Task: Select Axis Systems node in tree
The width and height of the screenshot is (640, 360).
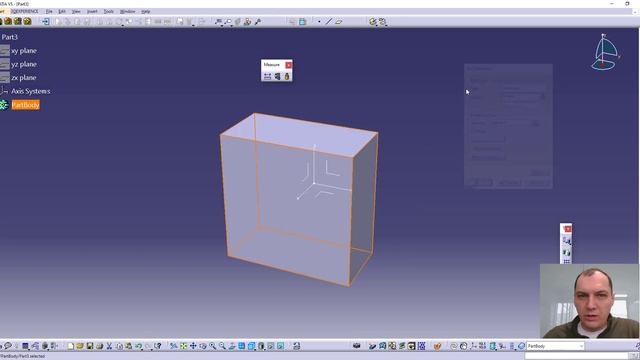Action: pos(31,91)
